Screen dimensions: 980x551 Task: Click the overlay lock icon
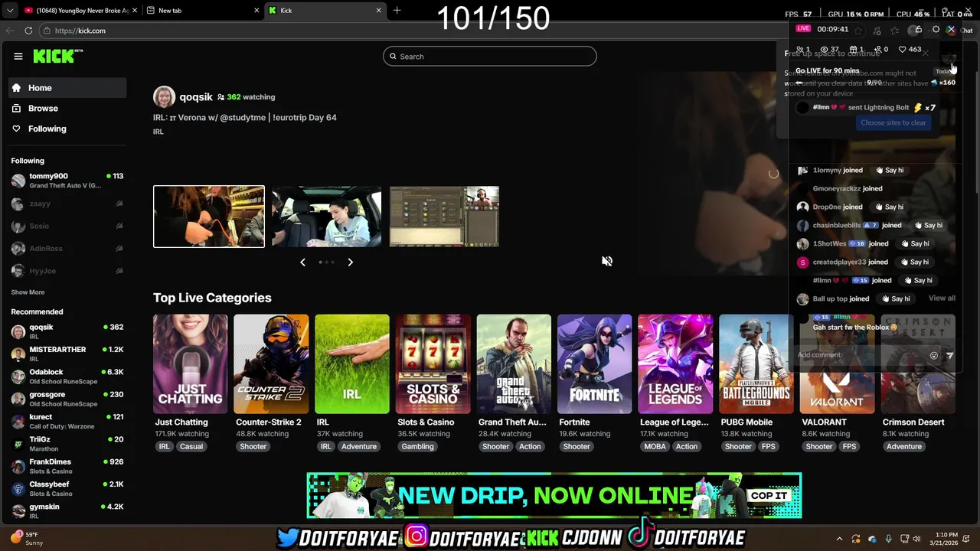click(x=918, y=29)
